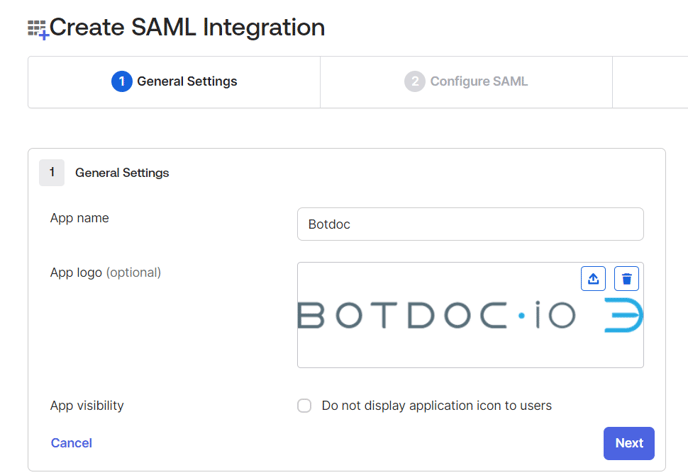The height and width of the screenshot is (475, 688).
Task: Click the 'App logo (optional)' label
Action: pyautogui.click(x=105, y=272)
